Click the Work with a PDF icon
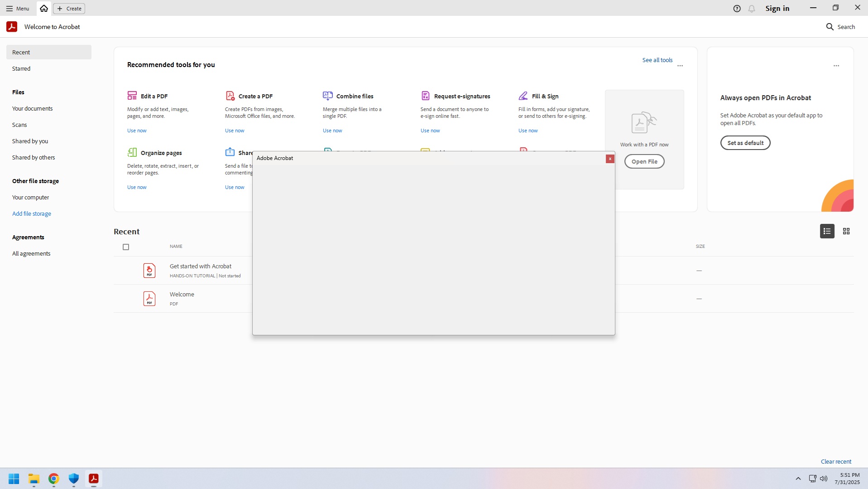Image resolution: width=868 pixels, height=489 pixels. point(644,122)
